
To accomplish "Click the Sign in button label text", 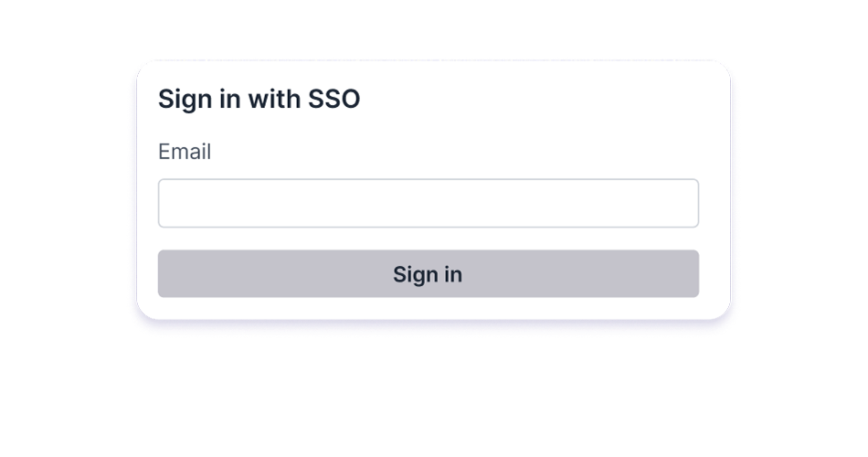I will tap(428, 274).
